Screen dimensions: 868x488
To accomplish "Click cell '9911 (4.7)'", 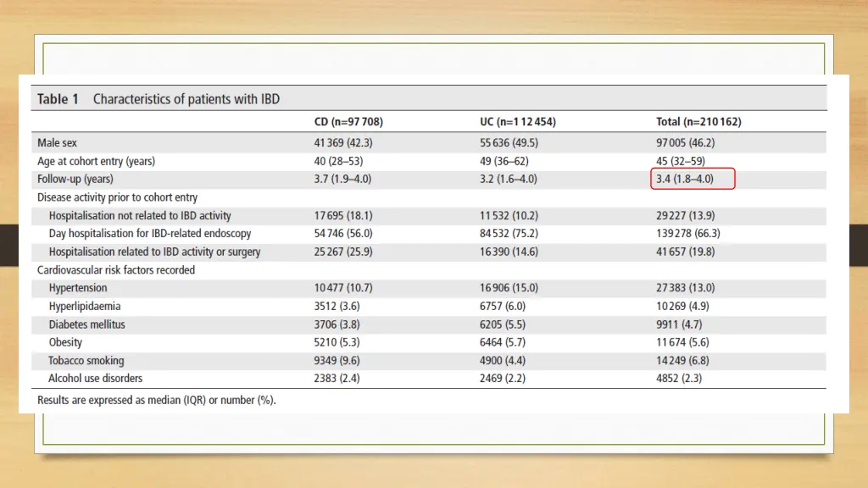I will coord(679,324).
